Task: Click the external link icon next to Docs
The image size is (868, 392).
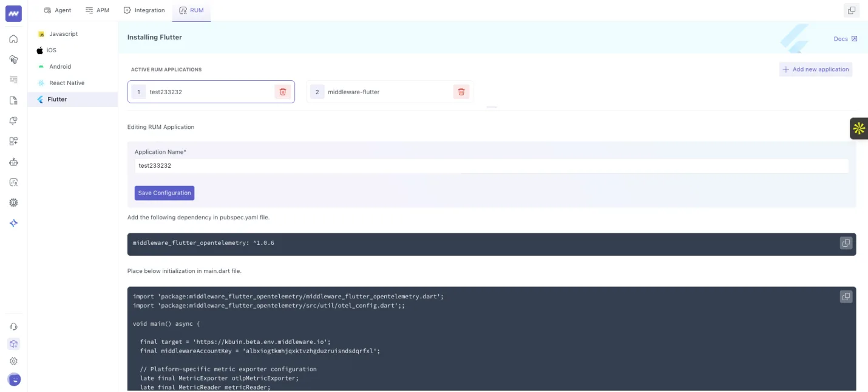Action: (x=854, y=39)
